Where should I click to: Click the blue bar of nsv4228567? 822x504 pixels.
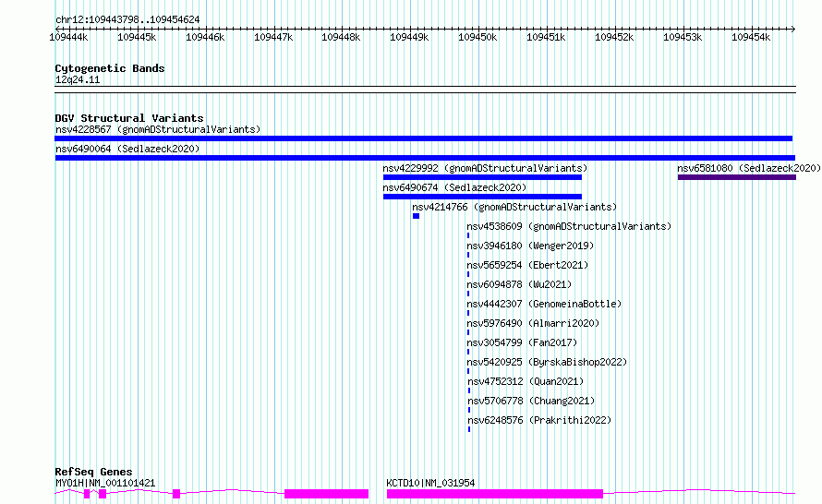(x=424, y=138)
